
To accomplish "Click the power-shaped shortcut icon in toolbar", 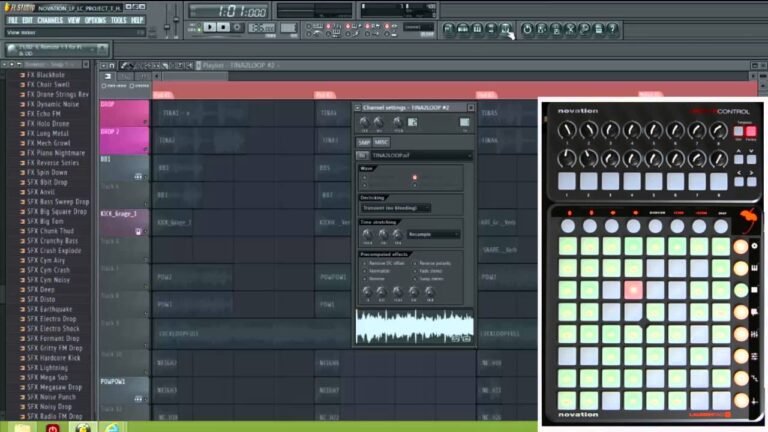I will tap(527, 29).
